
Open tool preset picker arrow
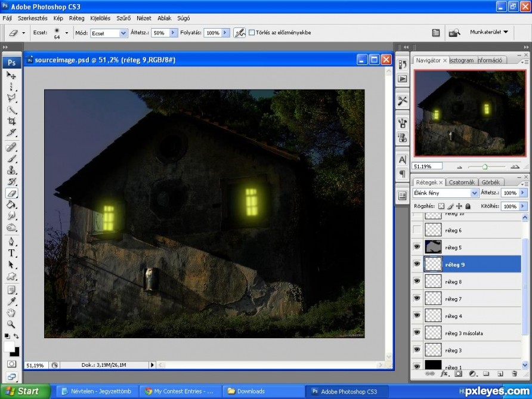coord(23,33)
